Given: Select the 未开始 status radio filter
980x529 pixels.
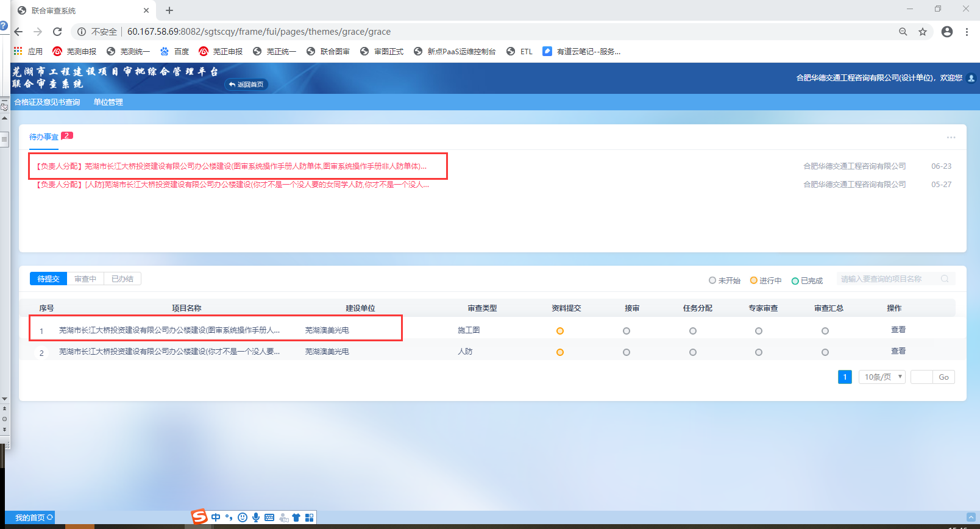Looking at the screenshot, I should click(712, 280).
